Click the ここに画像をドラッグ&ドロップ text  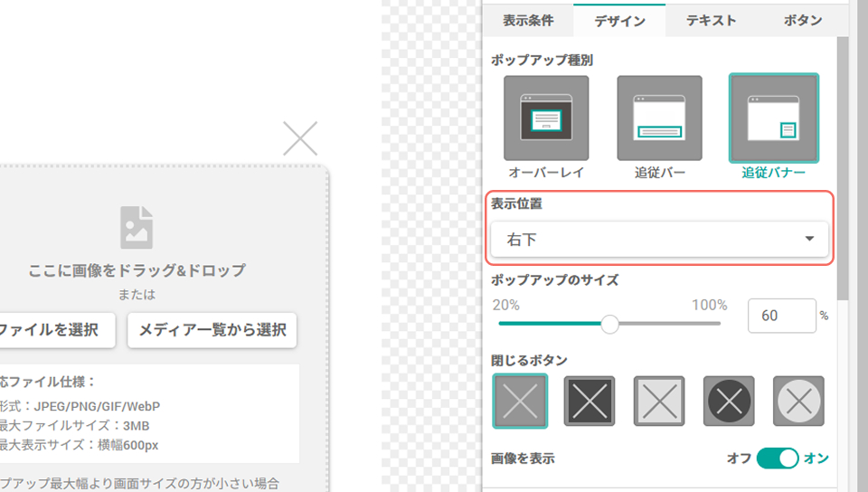pos(137,270)
